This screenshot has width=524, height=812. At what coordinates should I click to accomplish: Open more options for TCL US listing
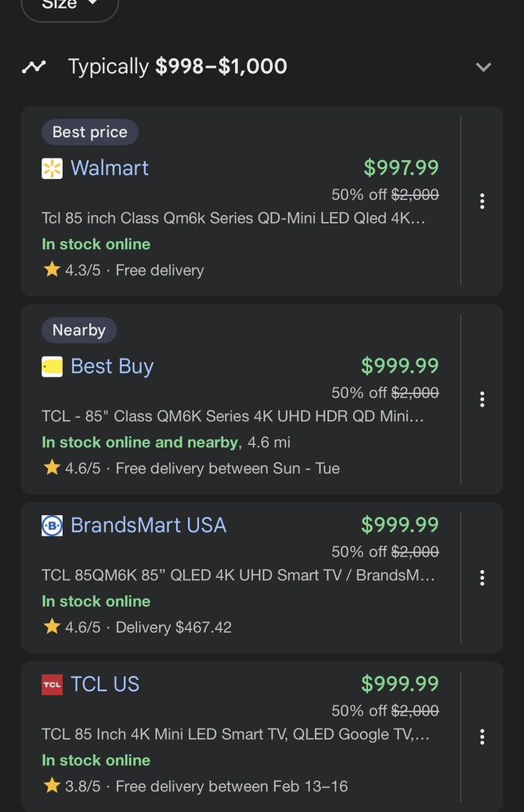(482, 737)
